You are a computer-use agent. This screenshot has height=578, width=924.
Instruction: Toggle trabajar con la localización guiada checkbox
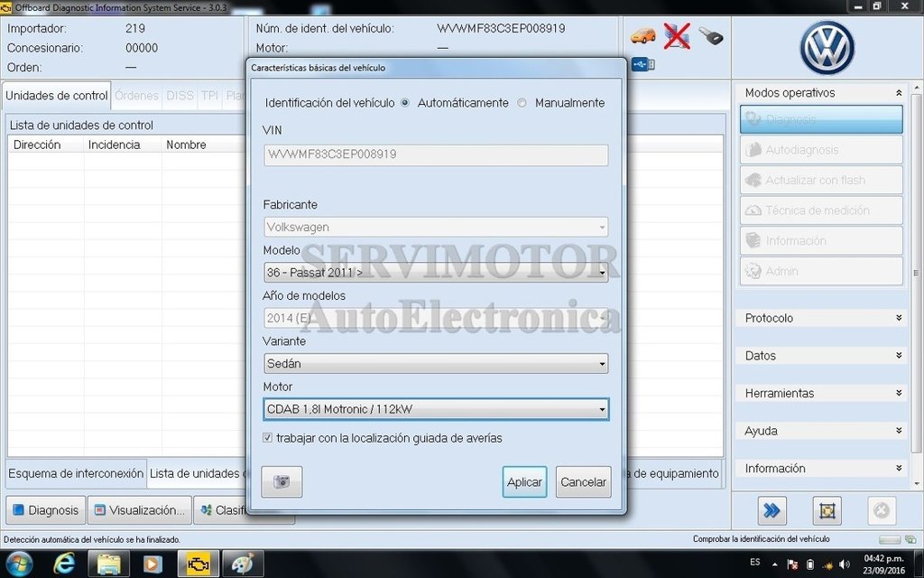tap(267, 438)
